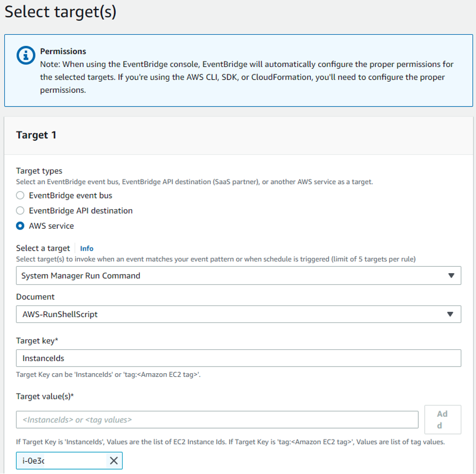Screen dimensions: 476x474
Task: Clear the instance ID using the X icon
Action: [113, 460]
